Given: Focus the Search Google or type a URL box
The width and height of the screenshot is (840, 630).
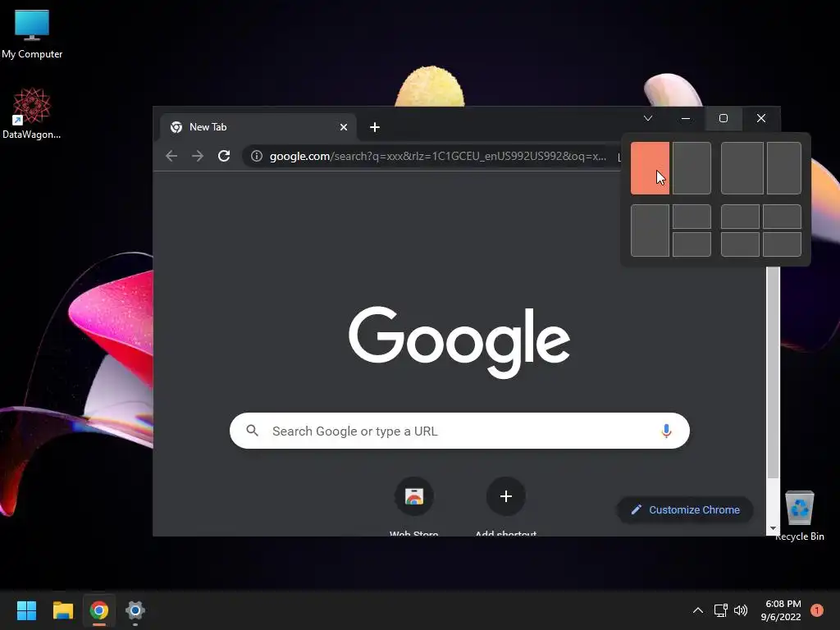Looking at the screenshot, I should [x=459, y=431].
